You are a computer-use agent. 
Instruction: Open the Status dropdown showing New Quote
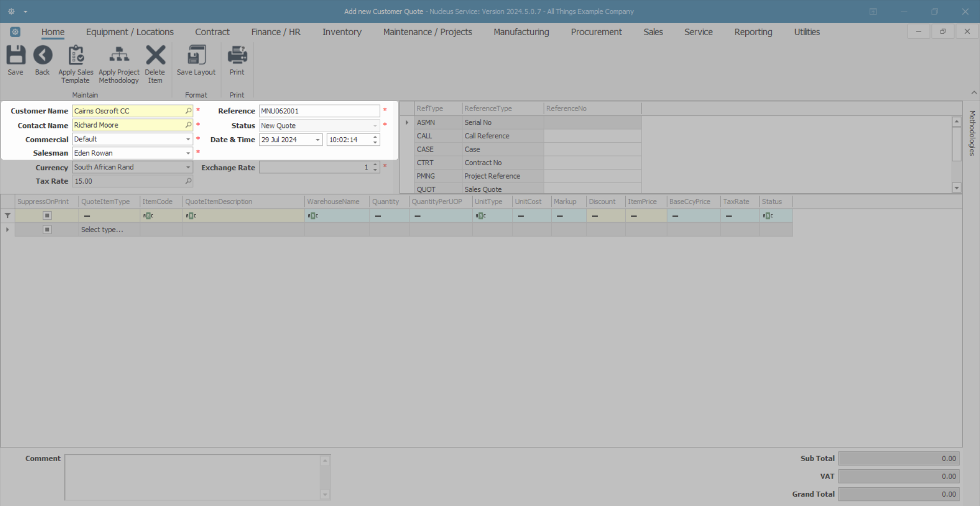click(x=375, y=125)
